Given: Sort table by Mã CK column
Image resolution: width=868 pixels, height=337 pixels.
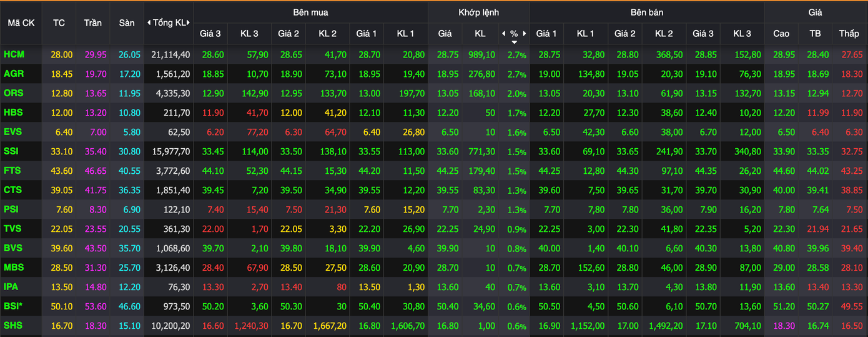Looking at the screenshot, I should [x=21, y=23].
